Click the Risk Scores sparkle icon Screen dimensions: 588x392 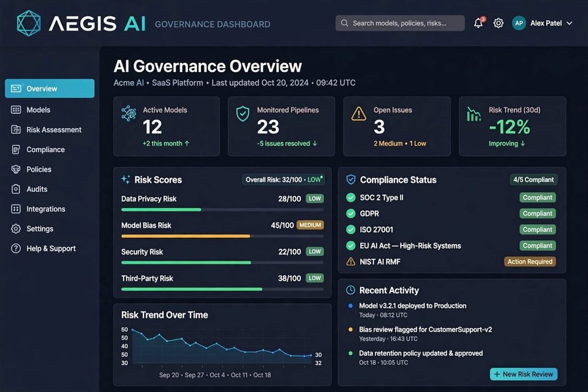126,179
